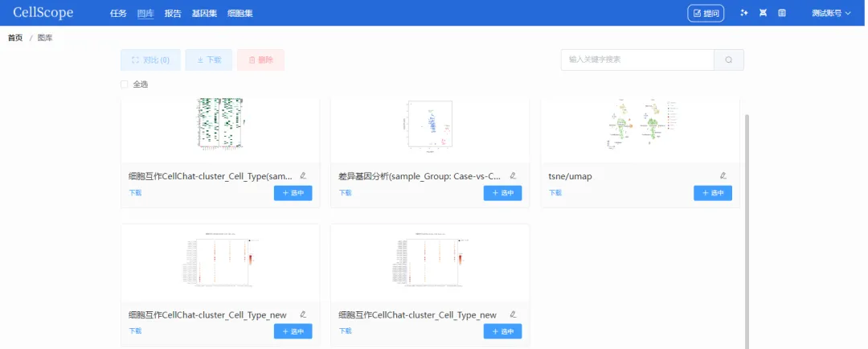This screenshot has height=349, width=868.
Task: Click the red 删除 delete button
Action: (260, 60)
